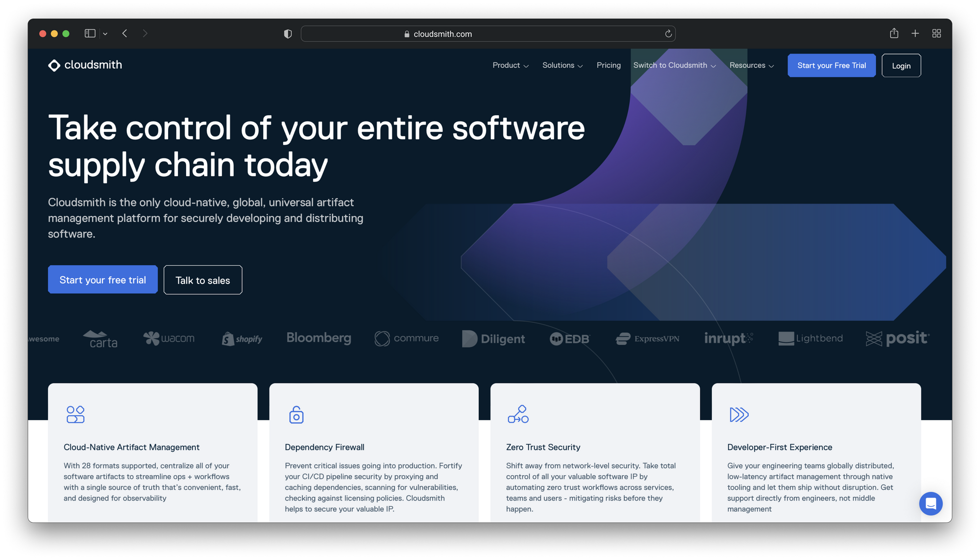Open the chat widget bubble
Viewport: 980px width, 560px height.
(x=931, y=504)
